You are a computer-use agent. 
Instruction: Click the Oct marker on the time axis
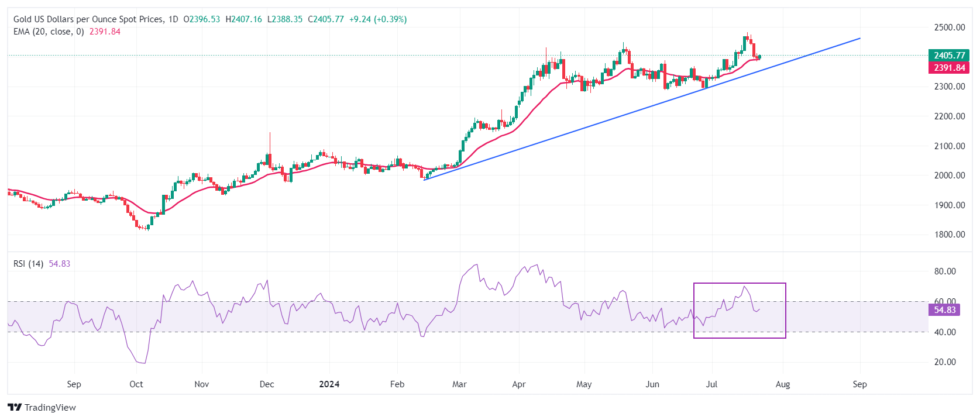pyautogui.click(x=136, y=384)
